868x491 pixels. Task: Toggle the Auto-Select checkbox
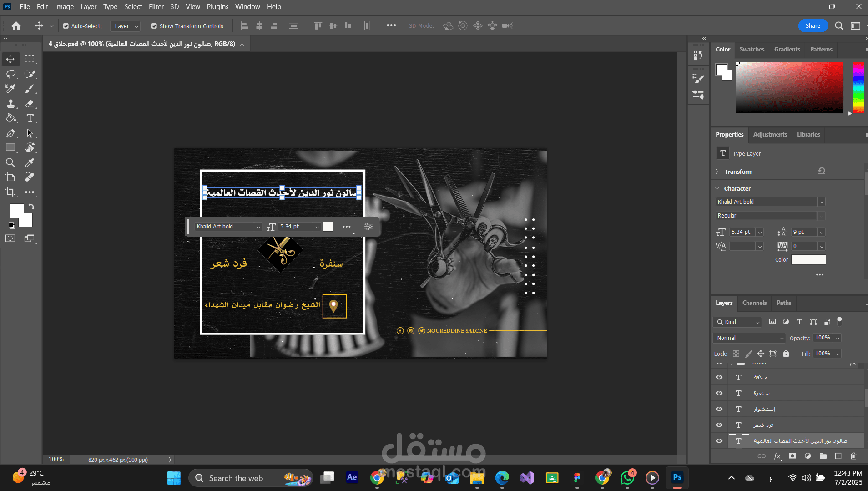tap(66, 26)
